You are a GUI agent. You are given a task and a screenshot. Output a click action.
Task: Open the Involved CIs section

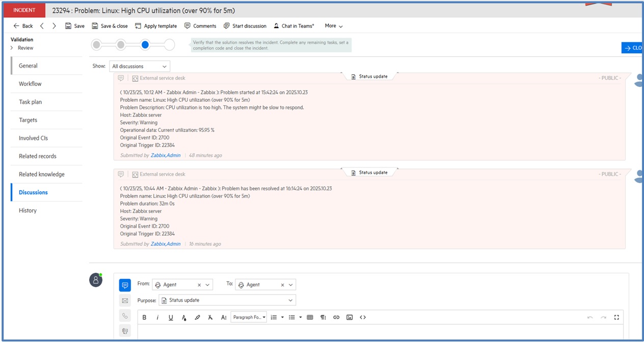(x=46, y=138)
